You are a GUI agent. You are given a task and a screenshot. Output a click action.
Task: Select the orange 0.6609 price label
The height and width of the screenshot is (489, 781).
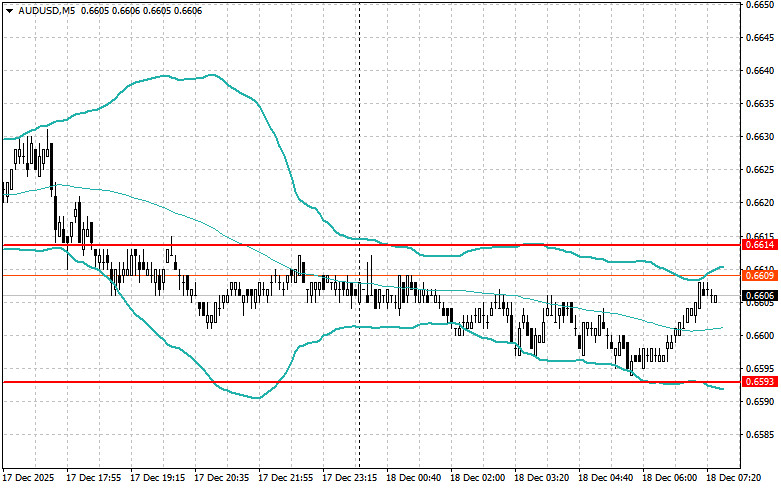(760, 275)
